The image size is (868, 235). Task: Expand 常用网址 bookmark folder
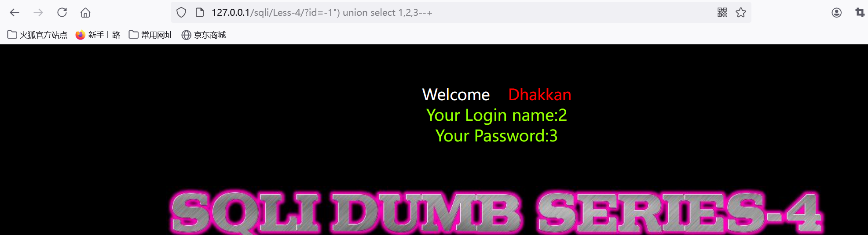(151, 35)
